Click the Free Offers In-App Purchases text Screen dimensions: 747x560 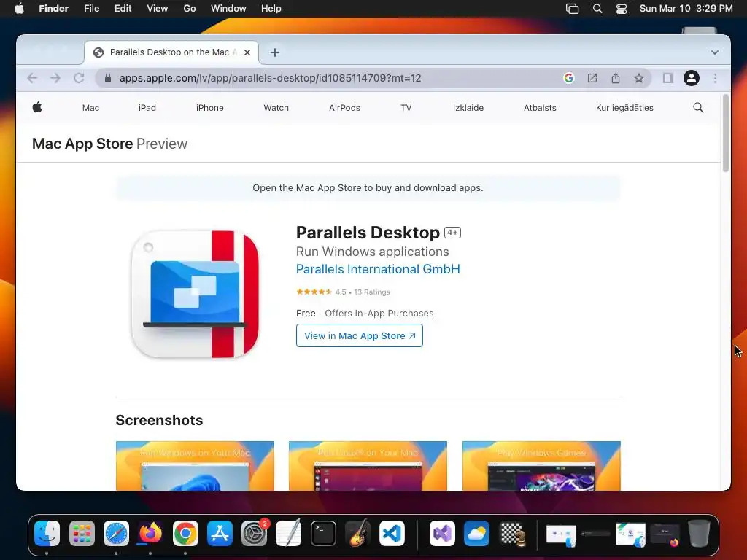(x=365, y=314)
